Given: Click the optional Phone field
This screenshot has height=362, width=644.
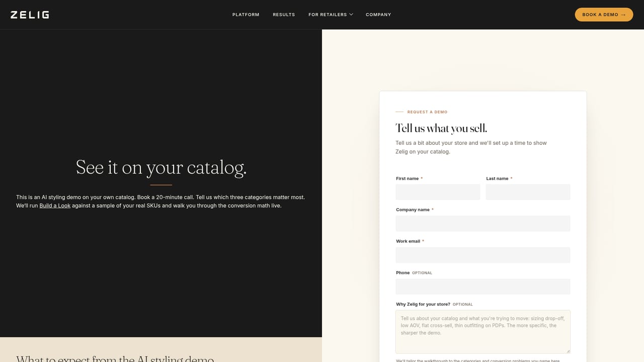Looking at the screenshot, I should click(x=483, y=287).
